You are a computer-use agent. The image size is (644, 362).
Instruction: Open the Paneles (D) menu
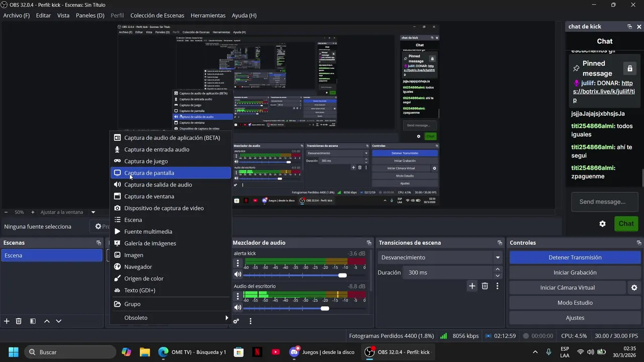90,16
